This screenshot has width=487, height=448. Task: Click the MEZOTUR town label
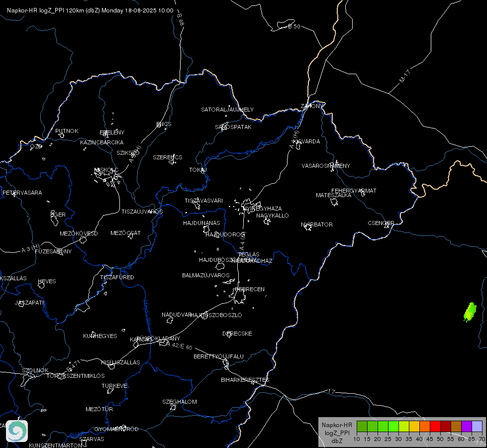(99, 410)
